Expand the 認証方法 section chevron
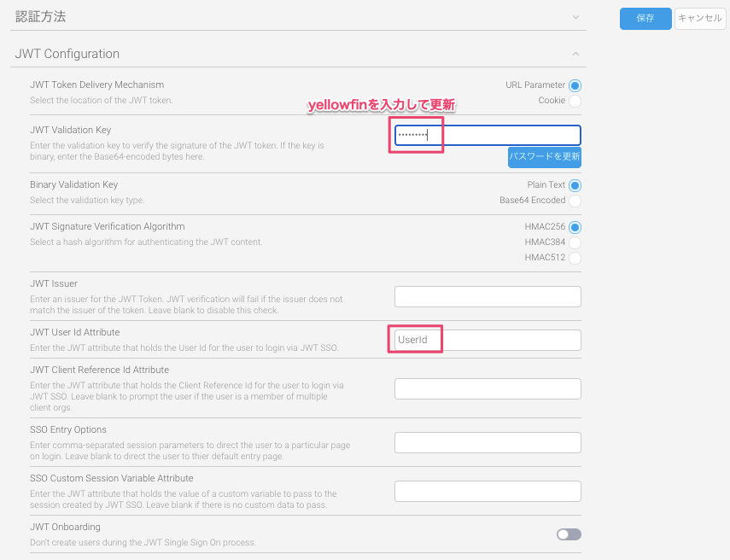This screenshot has height=560, width=730. coord(576,17)
